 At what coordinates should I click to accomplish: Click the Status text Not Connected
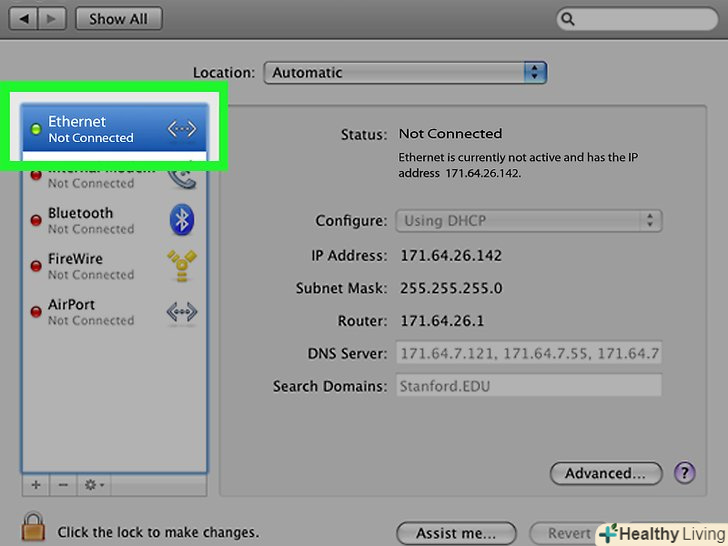coord(450,134)
